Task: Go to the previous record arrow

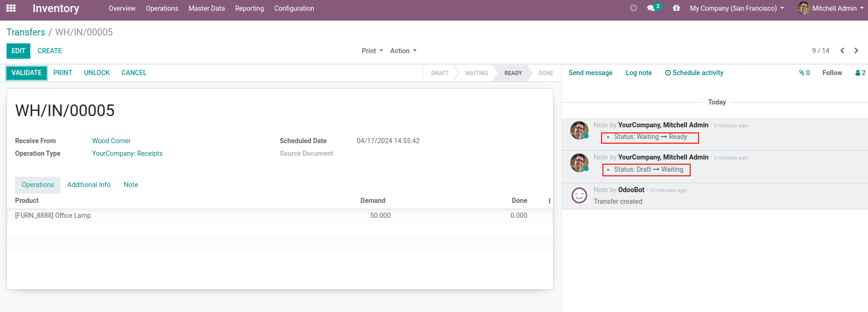Action: point(842,51)
